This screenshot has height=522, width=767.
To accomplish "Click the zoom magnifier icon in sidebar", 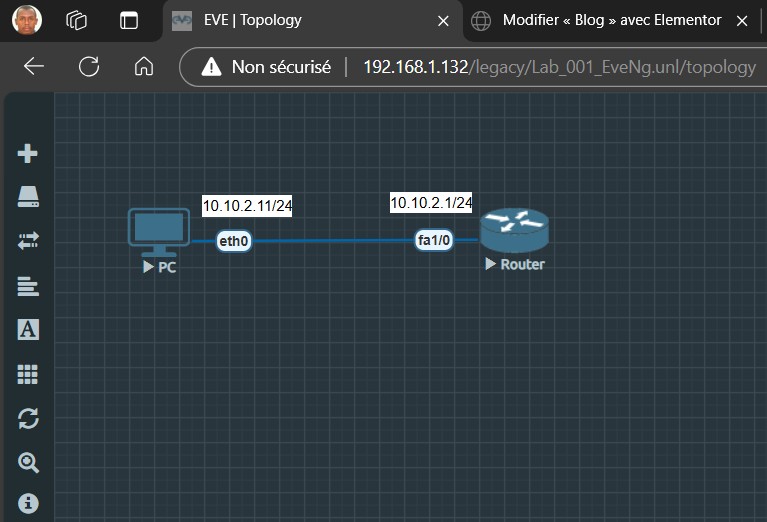I will click(28, 462).
